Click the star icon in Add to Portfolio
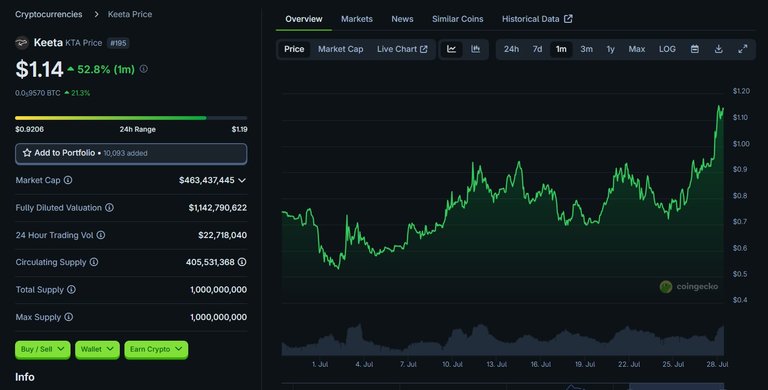768x390 pixels. coord(27,153)
